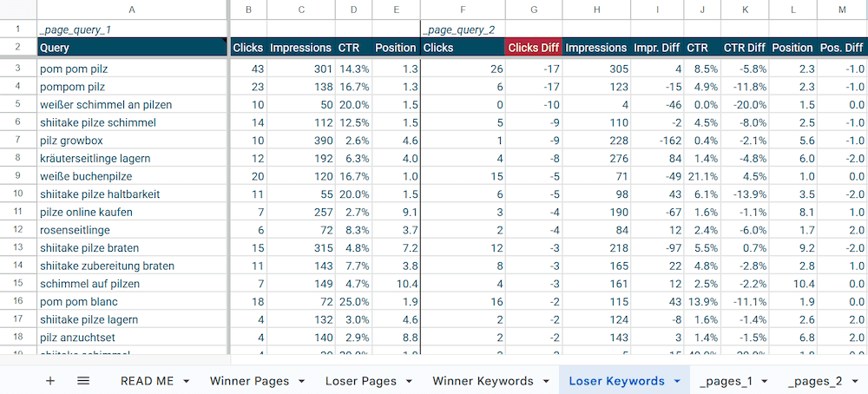868x394 pixels.
Task: Click the Impressions header in column C
Action: (x=301, y=48)
